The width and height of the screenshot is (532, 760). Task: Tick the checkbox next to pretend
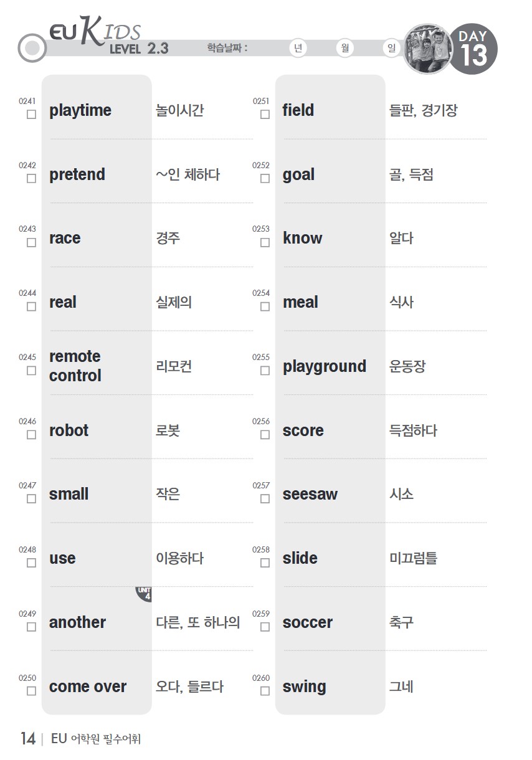point(31,179)
